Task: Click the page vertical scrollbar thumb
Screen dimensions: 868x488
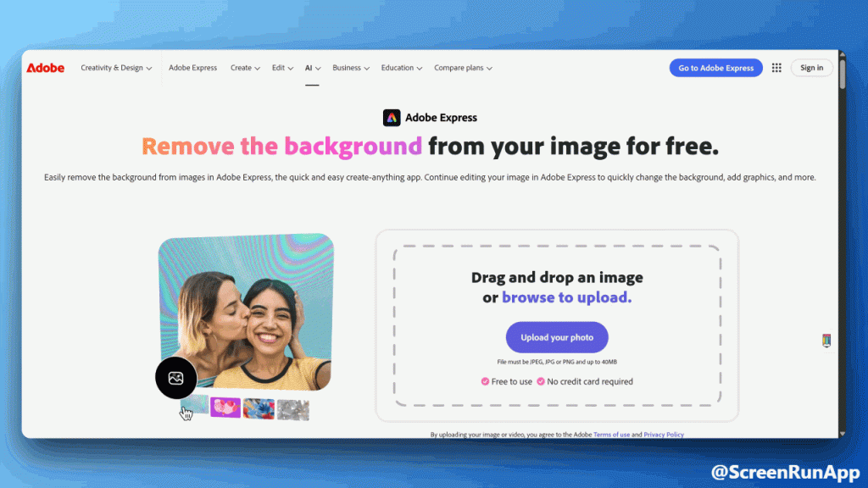Action: [842, 73]
